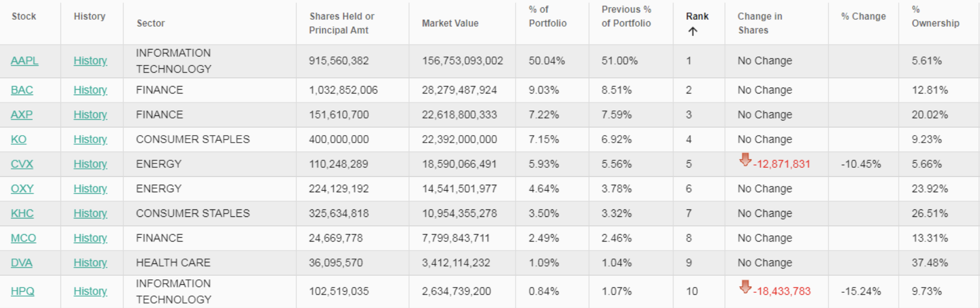The image size is (980, 308).
Task: View History for KHC
Action: click(x=90, y=213)
